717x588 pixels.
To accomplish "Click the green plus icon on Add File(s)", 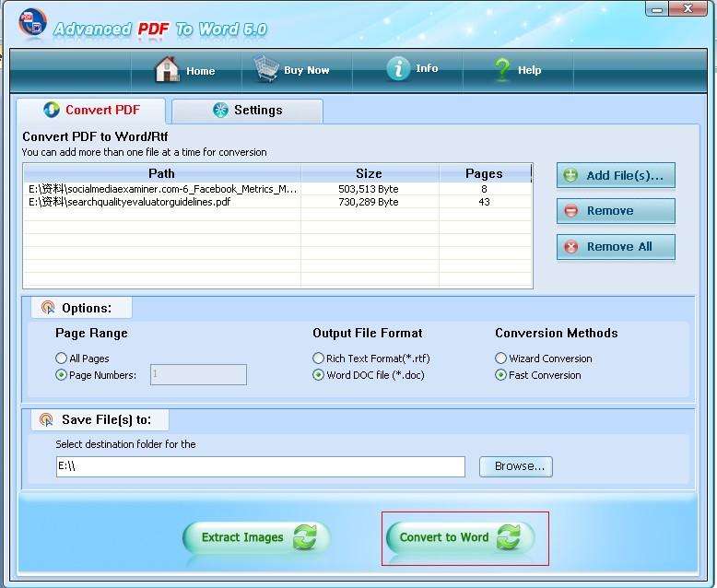I will pyautogui.click(x=570, y=175).
